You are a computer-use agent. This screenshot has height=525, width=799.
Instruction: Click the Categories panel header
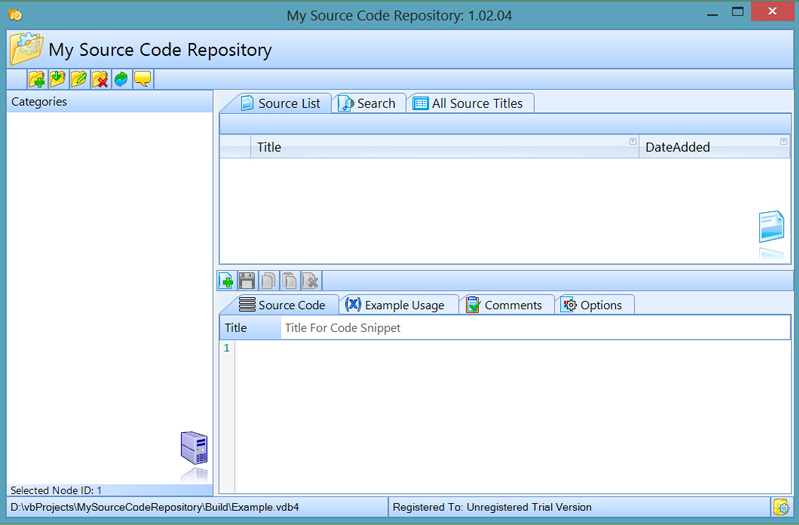pos(110,101)
